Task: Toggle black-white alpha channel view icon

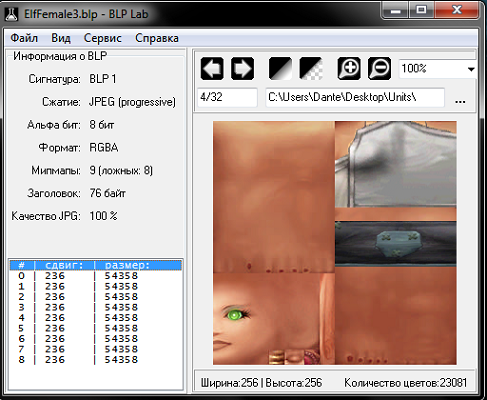Action: (280, 69)
